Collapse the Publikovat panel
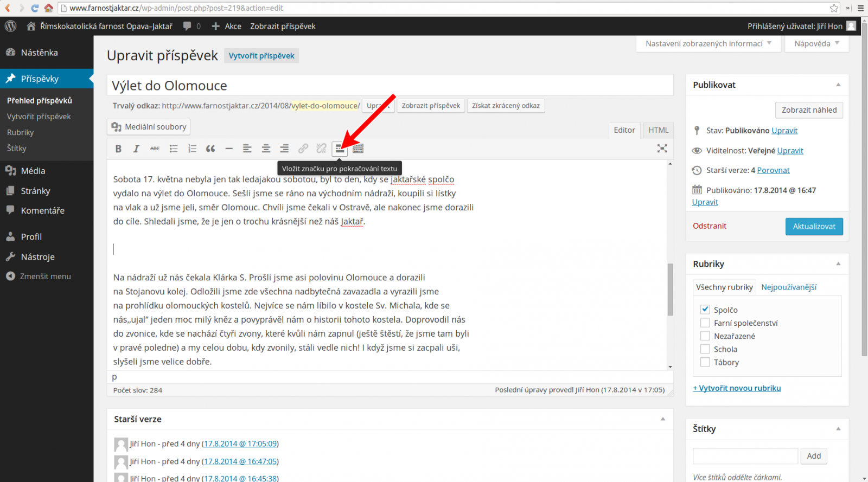 [x=838, y=85]
